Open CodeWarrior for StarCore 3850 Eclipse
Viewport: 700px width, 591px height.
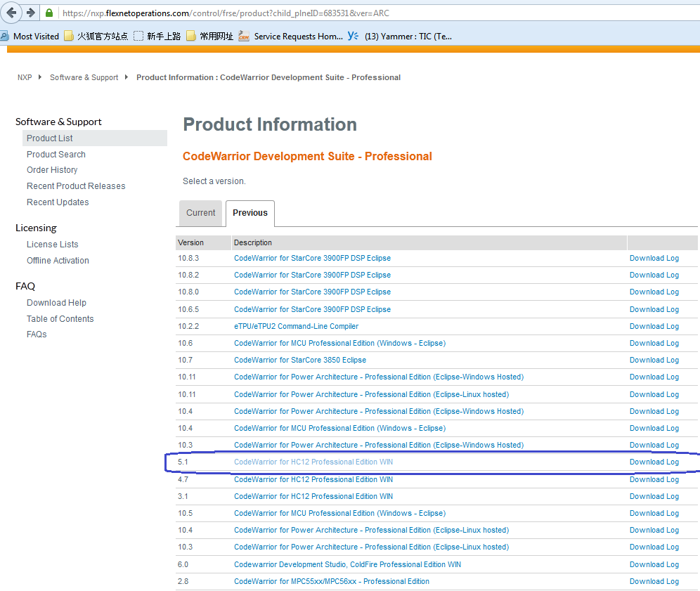(300, 360)
